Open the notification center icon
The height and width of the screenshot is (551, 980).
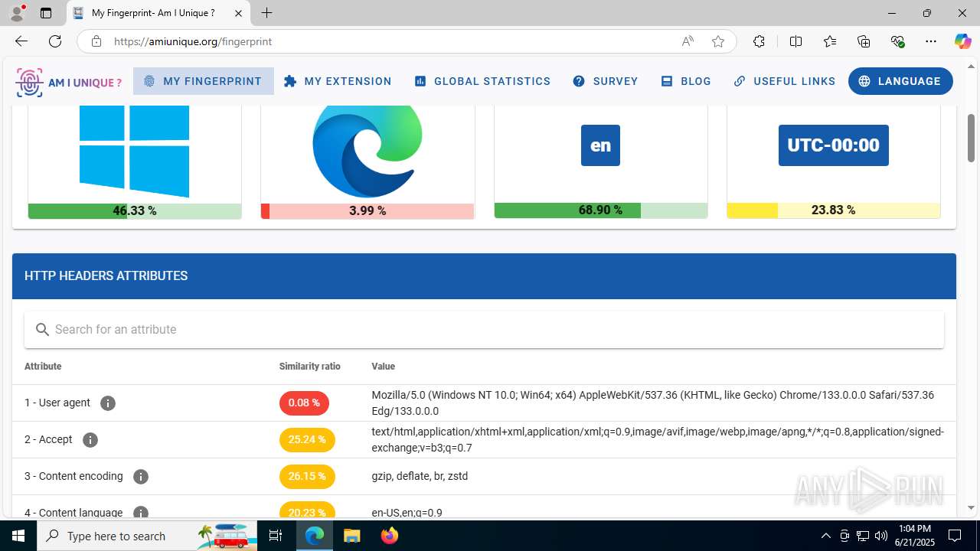[x=955, y=536]
